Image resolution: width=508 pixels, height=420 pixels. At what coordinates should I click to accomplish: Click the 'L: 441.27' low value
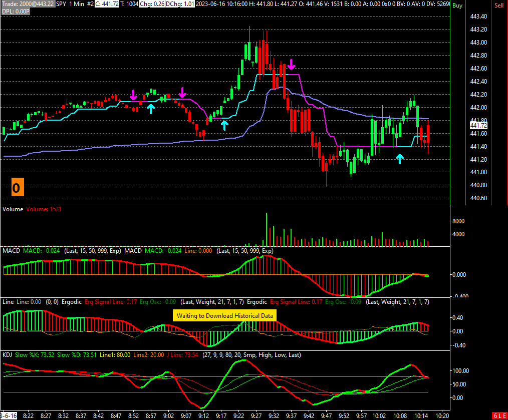[x=286, y=4]
